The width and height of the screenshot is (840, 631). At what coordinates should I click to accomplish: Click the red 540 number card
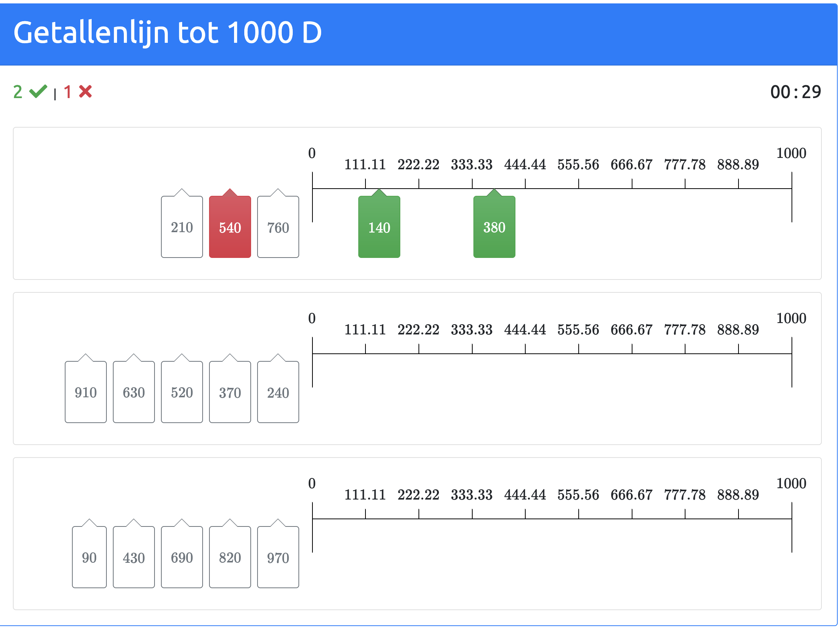[230, 227]
